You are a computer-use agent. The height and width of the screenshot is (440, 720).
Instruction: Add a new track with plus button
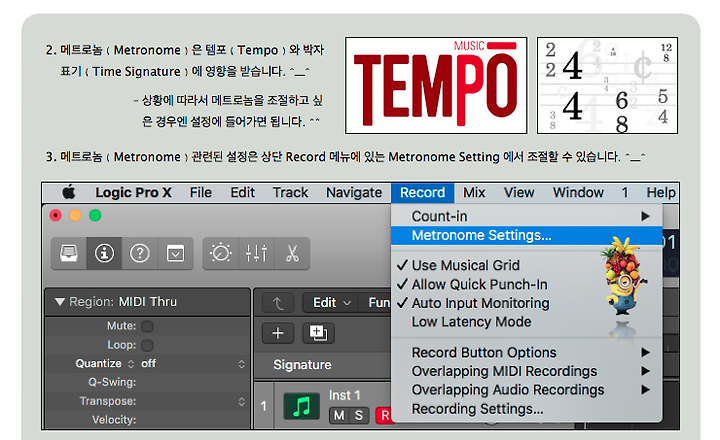[x=278, y=333]
